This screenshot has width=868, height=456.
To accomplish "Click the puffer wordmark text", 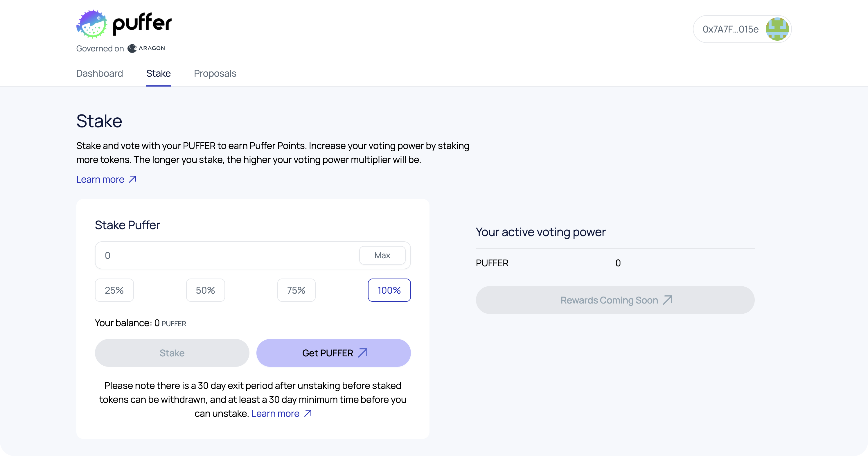I will (x=142, y=24).
